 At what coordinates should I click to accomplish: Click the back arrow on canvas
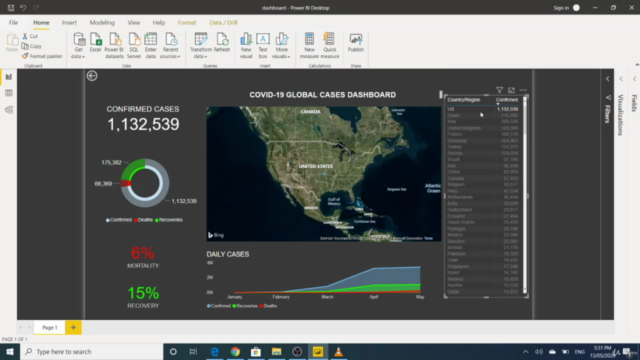[92, 76]
